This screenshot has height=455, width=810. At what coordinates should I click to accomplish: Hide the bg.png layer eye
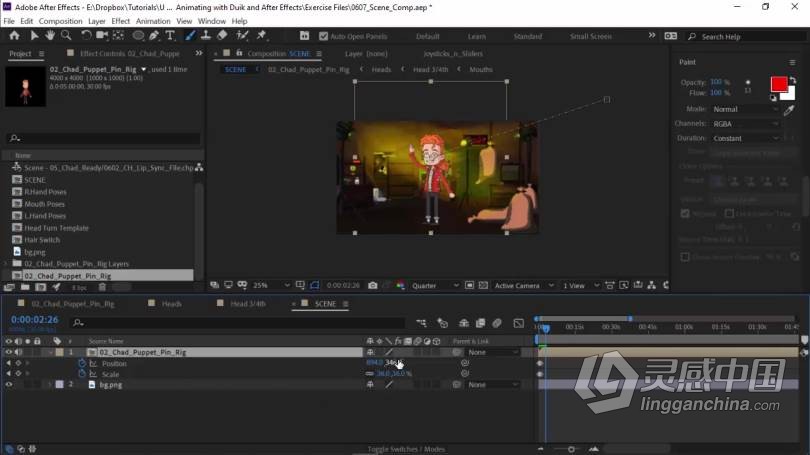[x=8, y=385]
